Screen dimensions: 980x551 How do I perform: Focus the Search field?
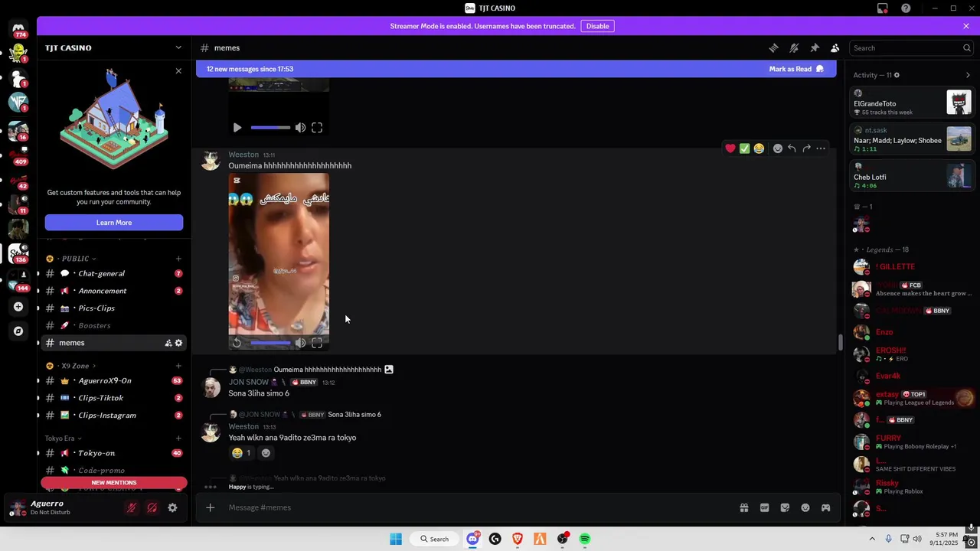click(911, 48)
